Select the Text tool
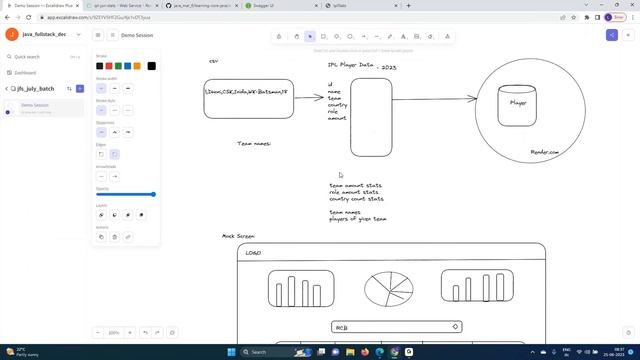Viewport: 640px width, 360px height. pos(404,37)
